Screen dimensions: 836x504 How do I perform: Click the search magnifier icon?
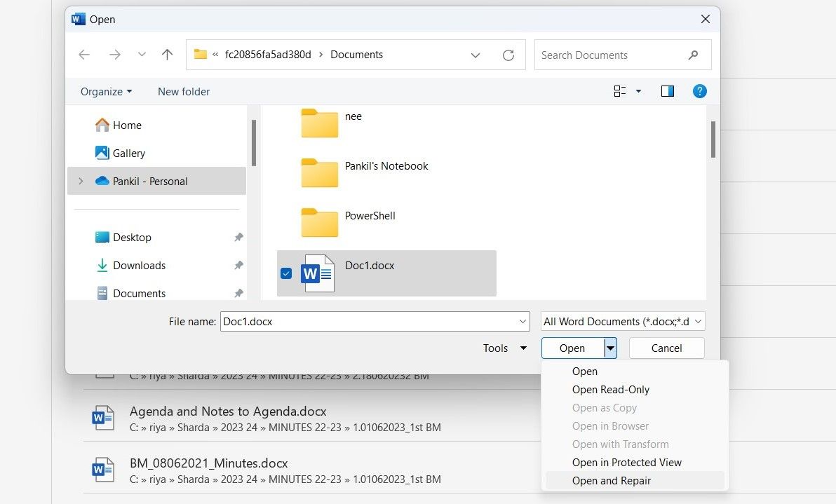click(693, 55)
